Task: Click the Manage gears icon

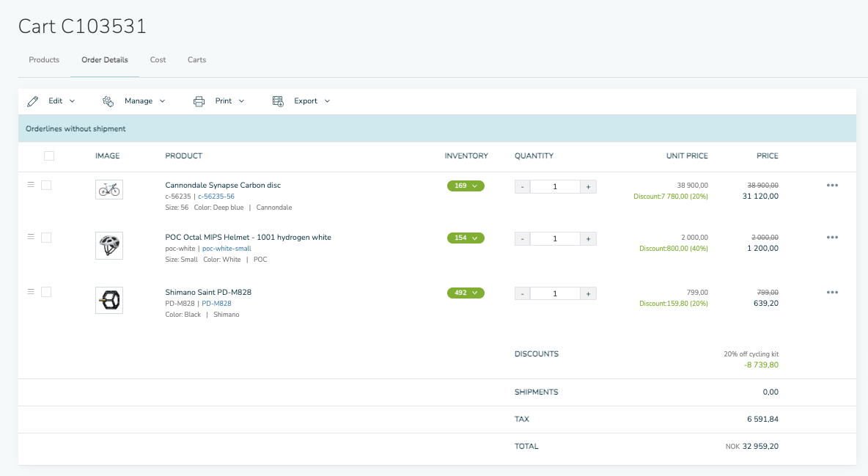Action: click(x=108, y=101)
